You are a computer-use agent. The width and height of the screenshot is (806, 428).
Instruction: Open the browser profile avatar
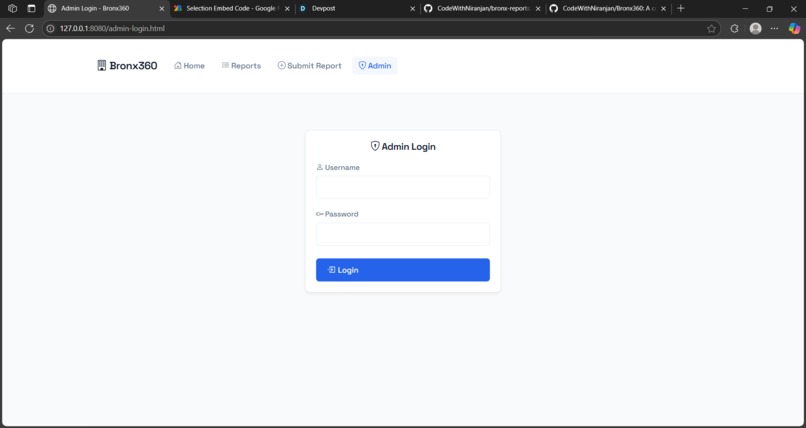[755, 29]
